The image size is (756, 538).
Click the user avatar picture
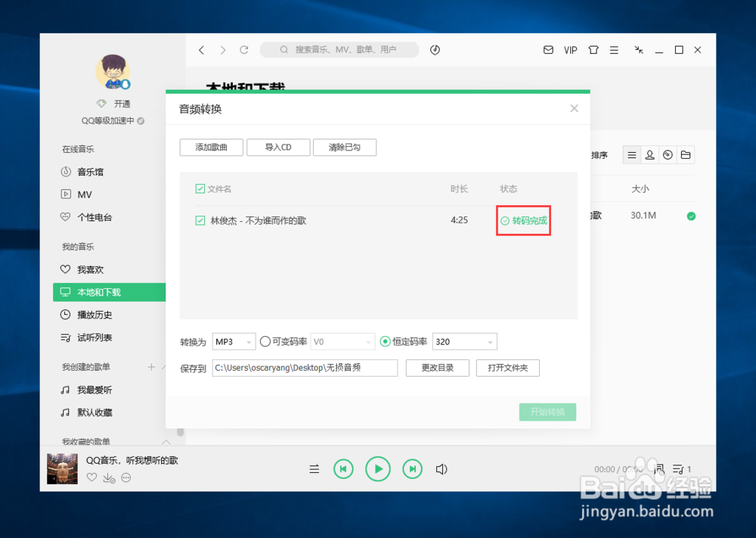pyautogui.click(x=113, y=72)
